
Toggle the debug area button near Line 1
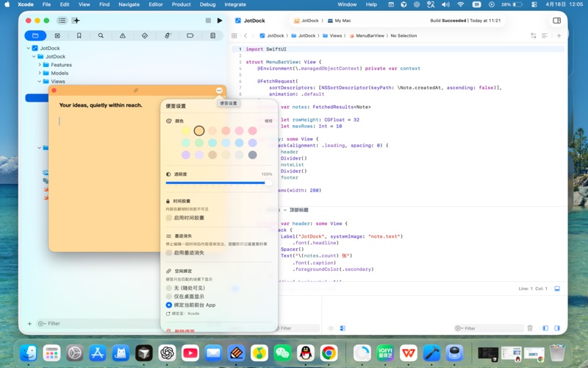(557, 289)
